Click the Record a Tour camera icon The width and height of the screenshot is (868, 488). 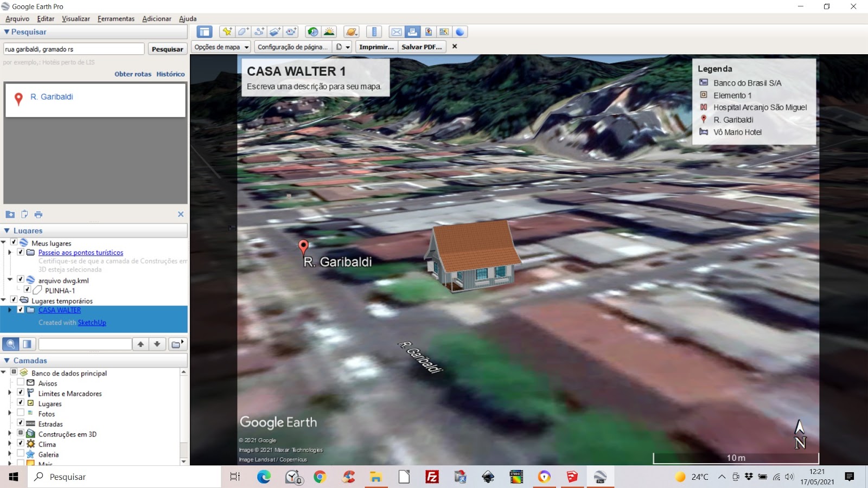291,32
